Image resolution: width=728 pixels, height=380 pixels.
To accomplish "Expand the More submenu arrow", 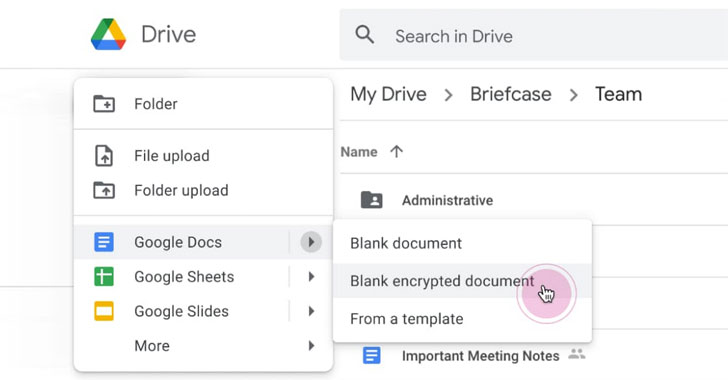I will tap(312, 345).
